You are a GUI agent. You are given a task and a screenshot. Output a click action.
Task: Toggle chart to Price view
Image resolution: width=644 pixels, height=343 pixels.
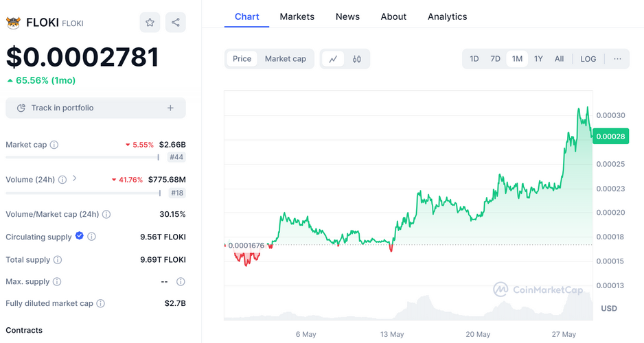point(242,59)
